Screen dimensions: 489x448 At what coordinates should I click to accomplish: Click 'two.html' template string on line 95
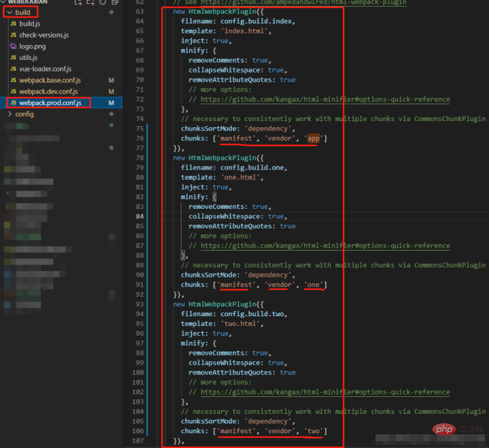point(240,324)
